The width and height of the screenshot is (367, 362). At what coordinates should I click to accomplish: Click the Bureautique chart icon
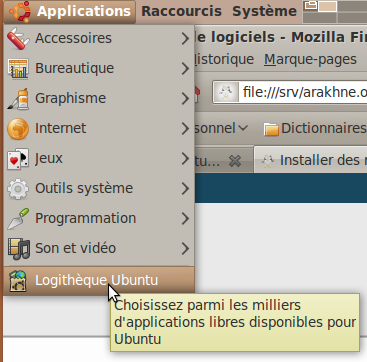coord(18,69)
